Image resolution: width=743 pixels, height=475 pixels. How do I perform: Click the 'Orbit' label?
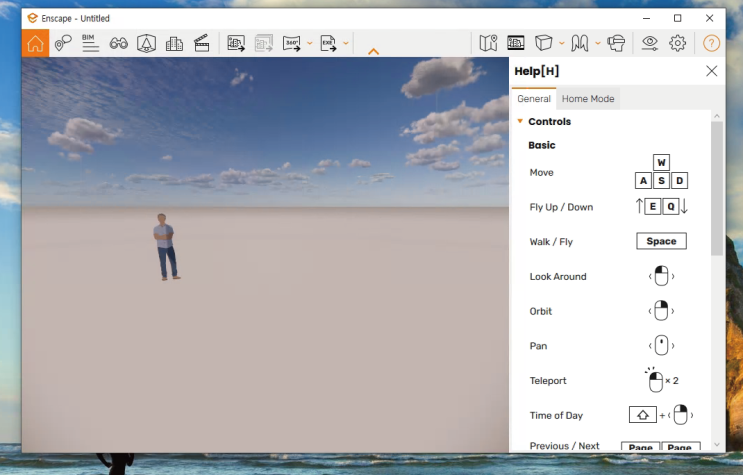pos(541,311)
